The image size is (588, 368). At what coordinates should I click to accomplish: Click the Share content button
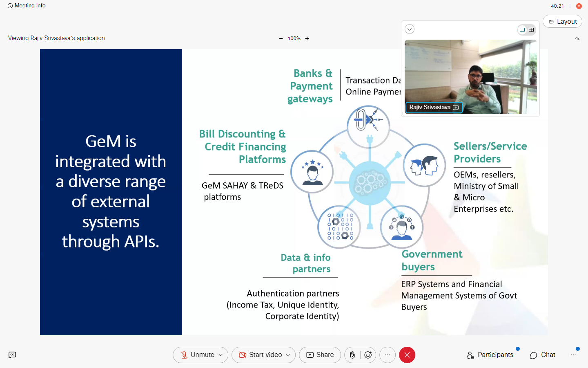tap(320, 355)
